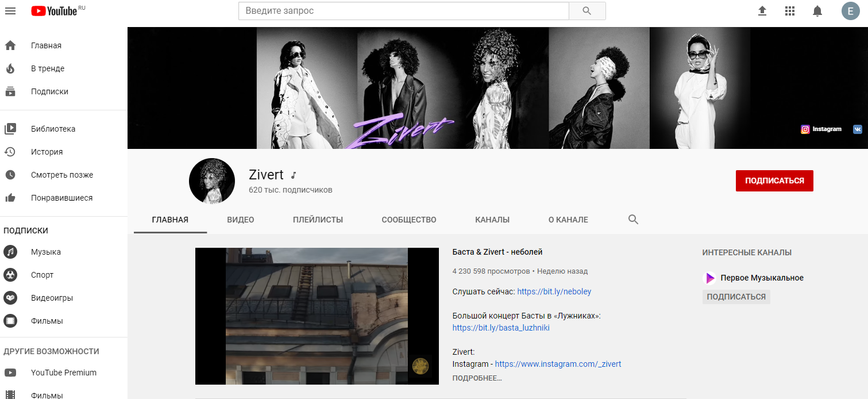Open История in the sidebar
The height and width of the screenshot is (399, 868).
(x=64, y=152)
